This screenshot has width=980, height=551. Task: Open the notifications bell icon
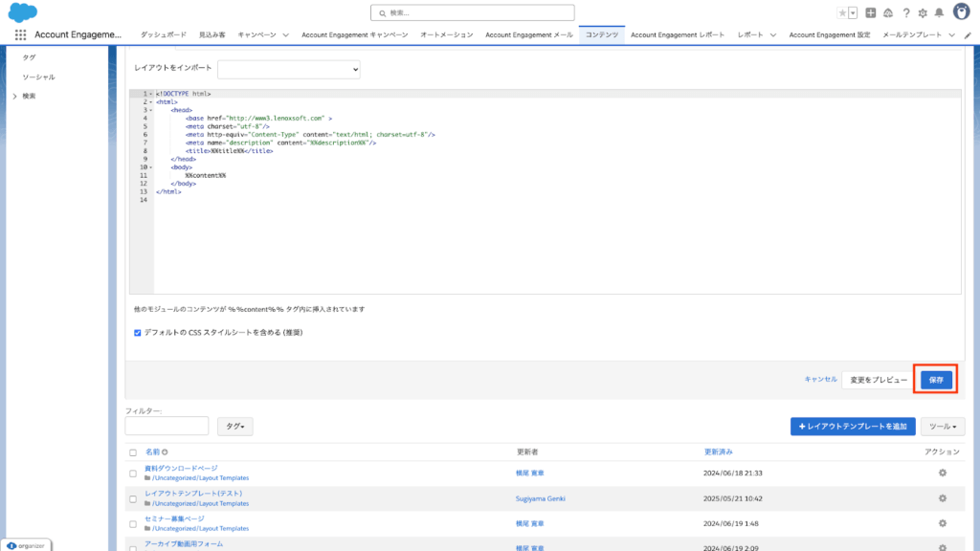[x=939, y=12]
